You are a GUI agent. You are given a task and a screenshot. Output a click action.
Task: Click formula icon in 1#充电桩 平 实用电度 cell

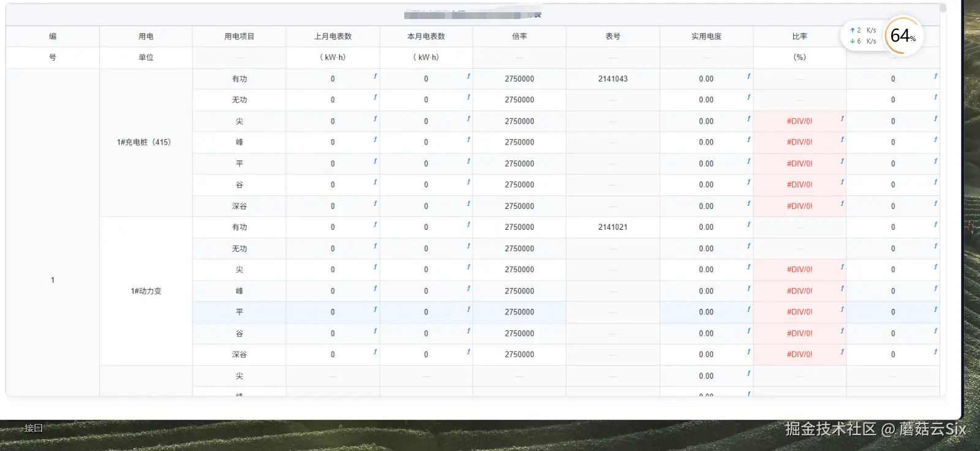[748, 161]
